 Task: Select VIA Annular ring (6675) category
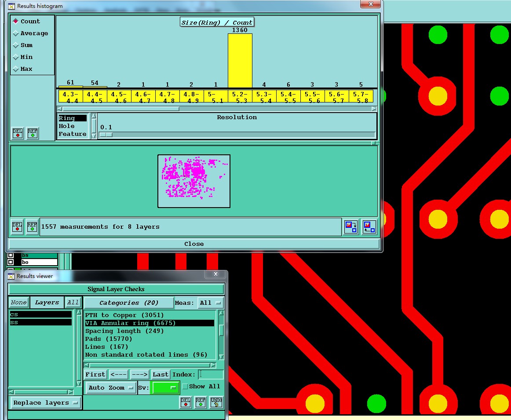(x=150, y=323)
